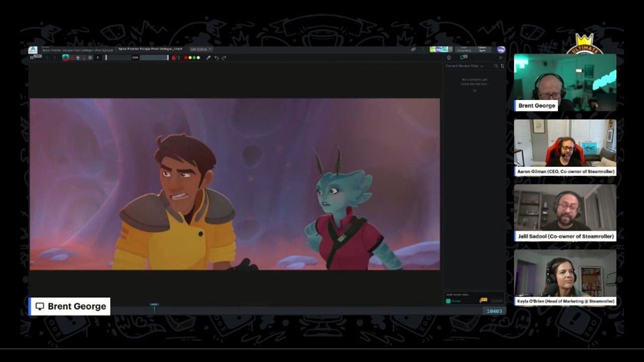Click the yellow comment sketch icon

(x=484, y=300)
